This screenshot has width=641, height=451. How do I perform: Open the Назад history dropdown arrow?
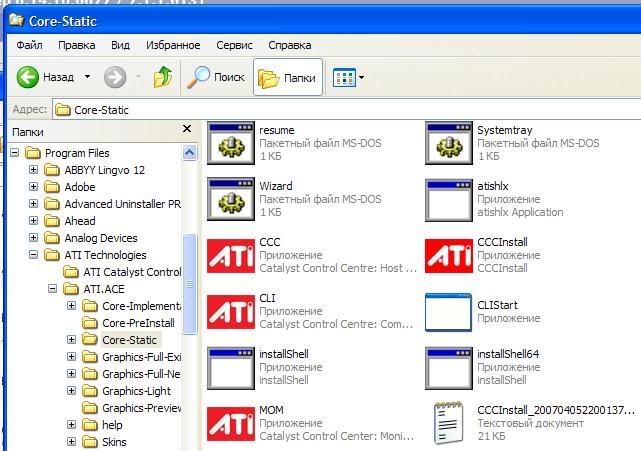point(87,76)
